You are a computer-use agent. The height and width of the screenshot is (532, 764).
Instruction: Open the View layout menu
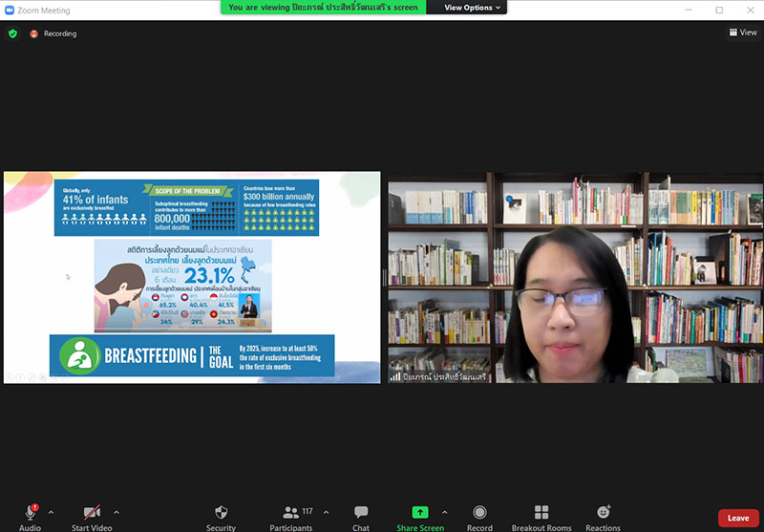(743, 32)
